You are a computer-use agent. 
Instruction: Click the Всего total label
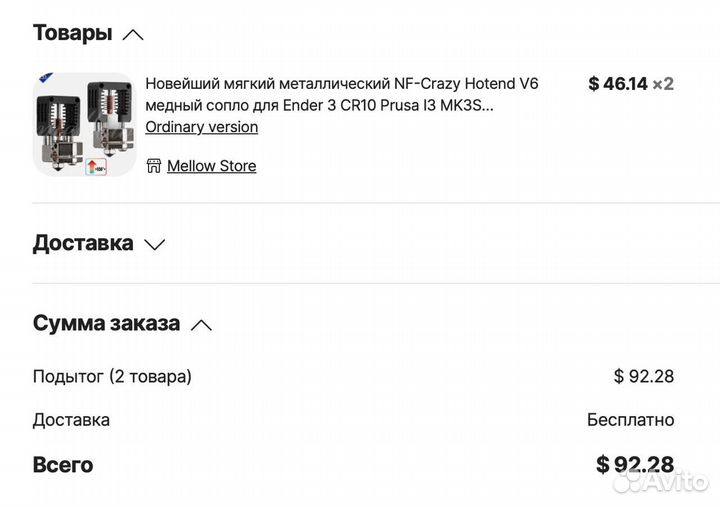click(x=63, y=465)
